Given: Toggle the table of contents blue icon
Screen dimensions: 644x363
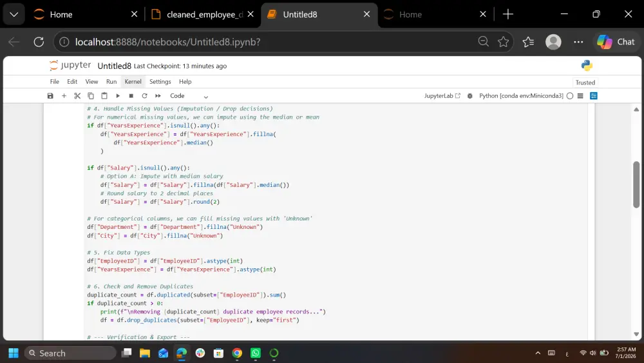Looking at the screenshot, I should pyautogui.click(x=594, y=96).
